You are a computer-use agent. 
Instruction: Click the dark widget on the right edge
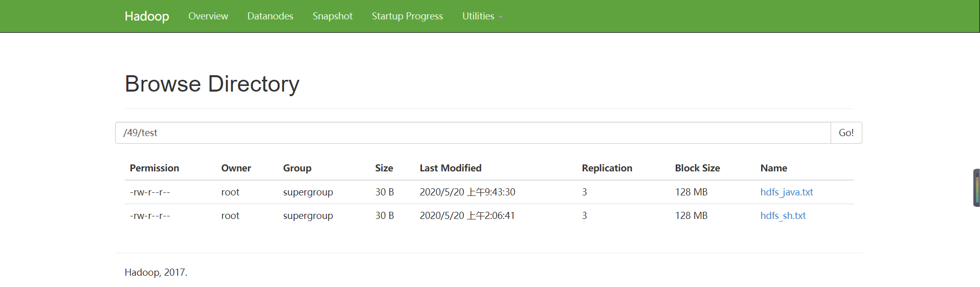click(x=976, y=188)
